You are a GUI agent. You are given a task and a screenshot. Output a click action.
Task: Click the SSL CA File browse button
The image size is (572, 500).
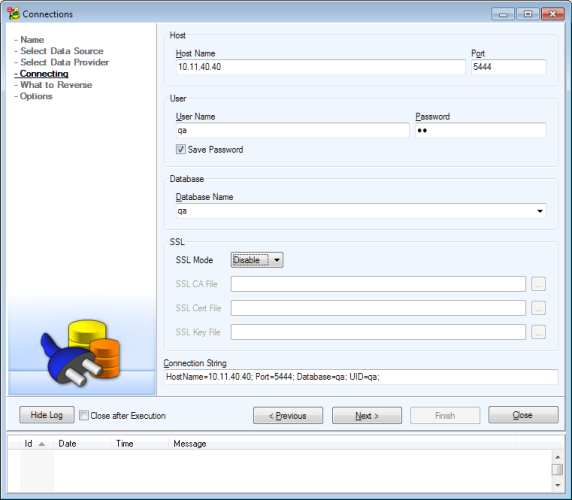(538, 284)
